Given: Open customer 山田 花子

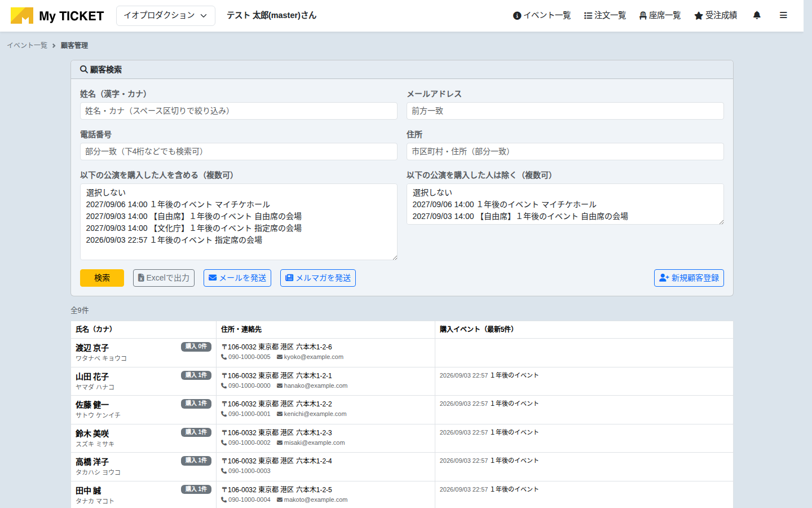Looking at the screenshot, I should pyautogui.click(x=92, y=376).
